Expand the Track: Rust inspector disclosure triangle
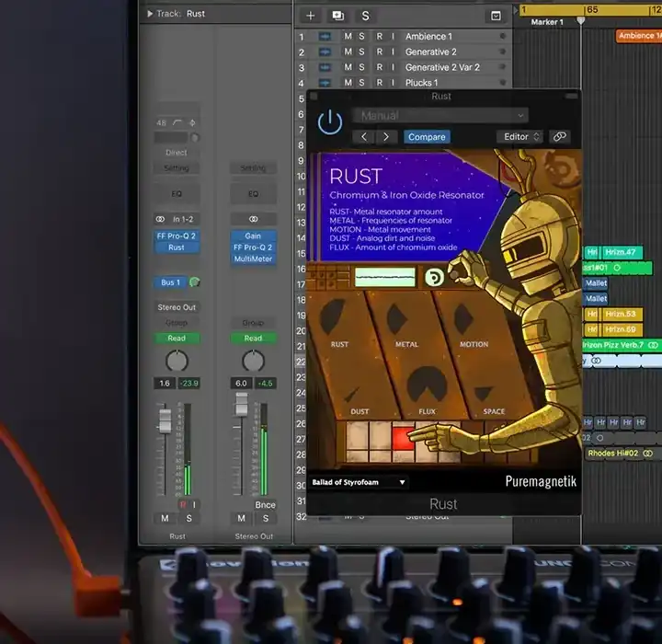Viewport: 662px width, 644px height. click(x=150, y=14)
